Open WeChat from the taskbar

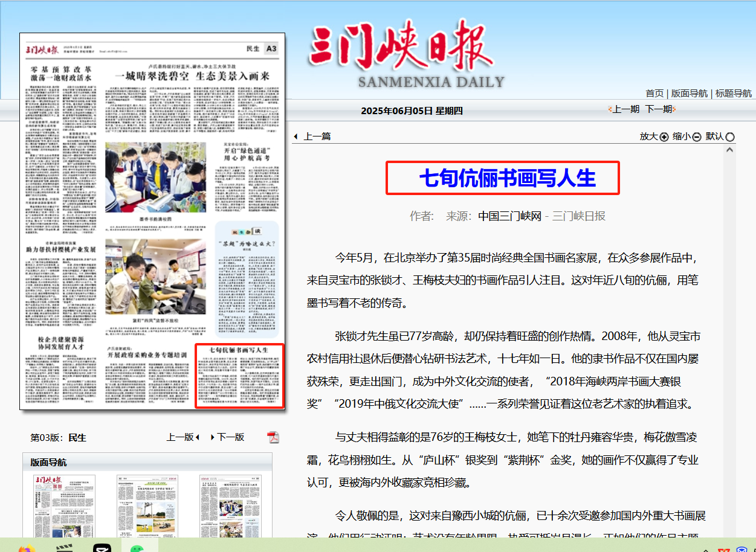(139, 548)
